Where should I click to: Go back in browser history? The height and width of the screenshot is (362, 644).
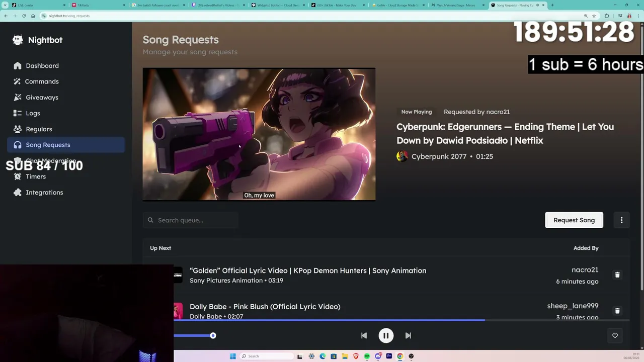tap(6, 16)
